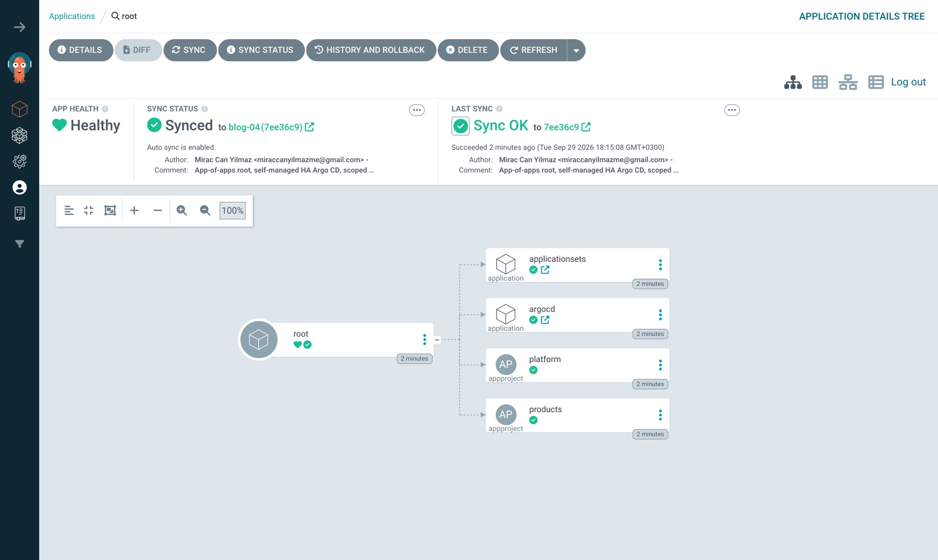Click the DIFF button
The image size is (938, 560).
pos(138,51)
